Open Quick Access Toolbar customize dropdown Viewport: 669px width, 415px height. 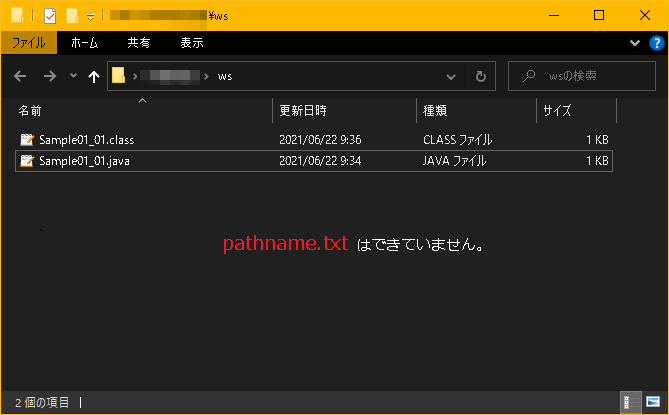coord(91,16)
